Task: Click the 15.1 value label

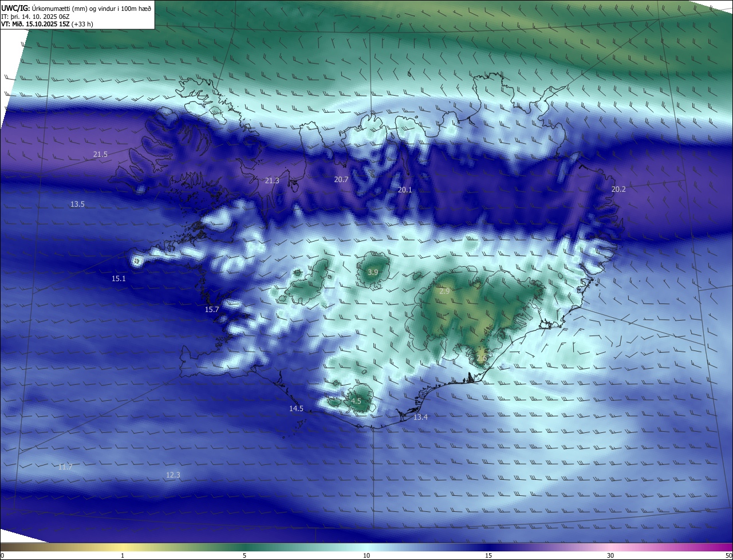Action: [119, 279]
